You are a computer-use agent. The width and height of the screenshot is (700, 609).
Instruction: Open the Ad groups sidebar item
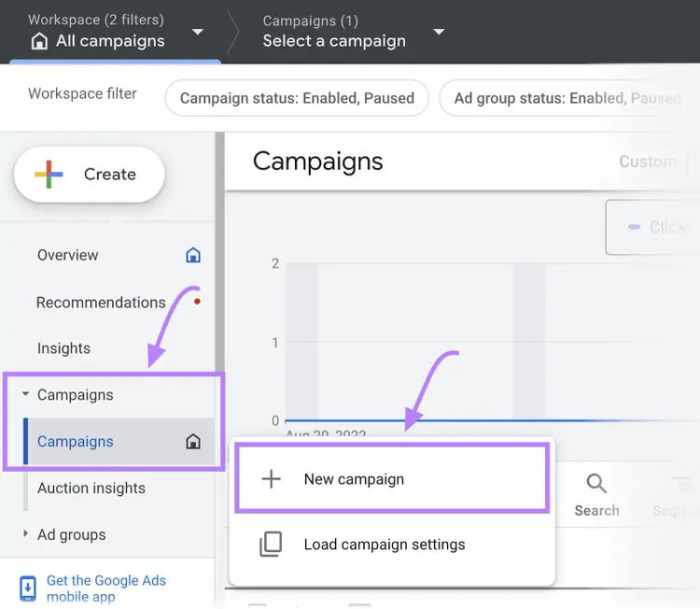coord(72,534)
